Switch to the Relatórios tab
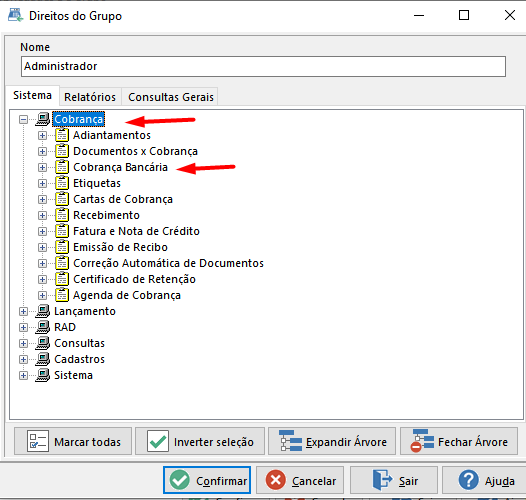The width and height of the screenshot is (526, 500). point(90,97)
